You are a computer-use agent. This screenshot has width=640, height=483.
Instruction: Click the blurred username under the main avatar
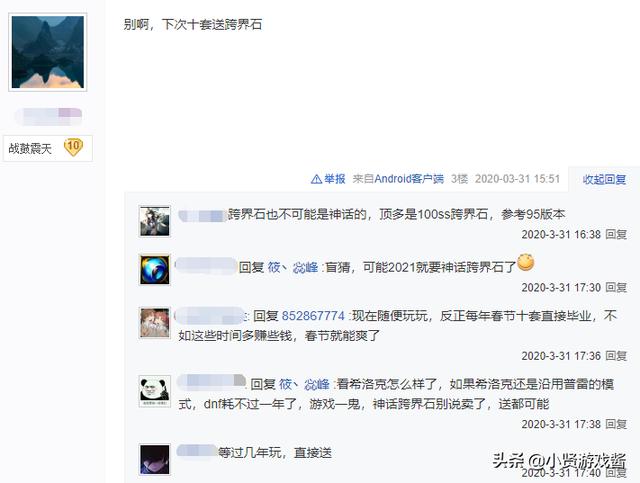49,116
